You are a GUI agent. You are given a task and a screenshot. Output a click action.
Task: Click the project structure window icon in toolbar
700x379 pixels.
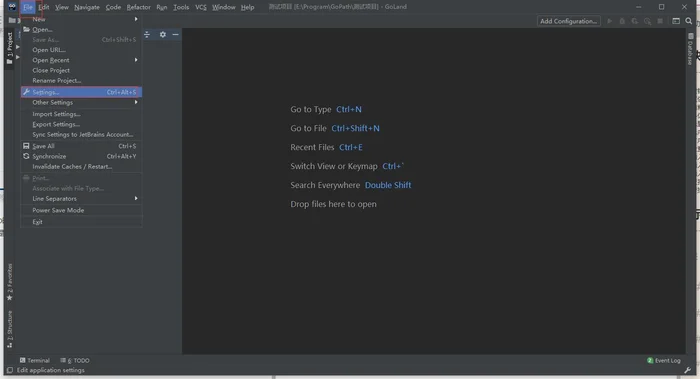coord(676,21)
